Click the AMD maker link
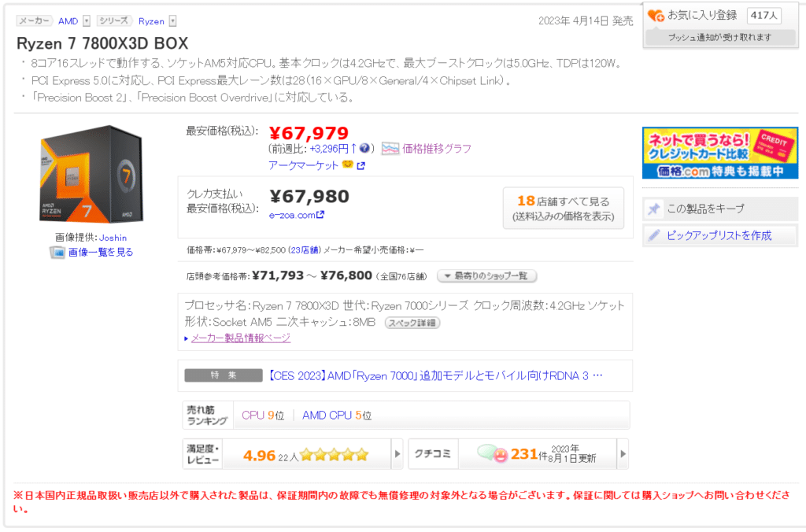 click(x=68, y=21)
